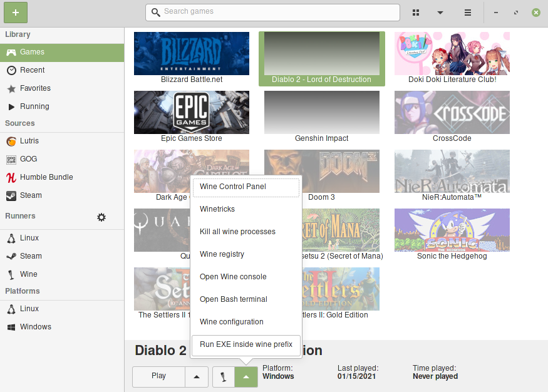The image size is (548, 392).
Task: Choose Run EXE inside wine prefix
Action: (246, 345)
